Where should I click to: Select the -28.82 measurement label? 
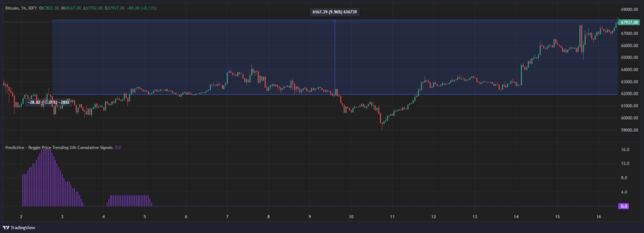[49, 102]
